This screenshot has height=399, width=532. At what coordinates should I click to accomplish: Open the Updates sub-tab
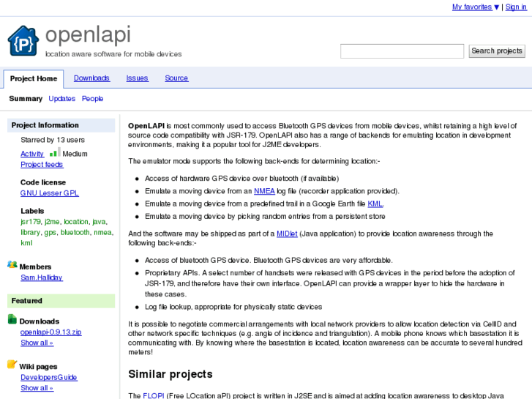click(61, 99)
